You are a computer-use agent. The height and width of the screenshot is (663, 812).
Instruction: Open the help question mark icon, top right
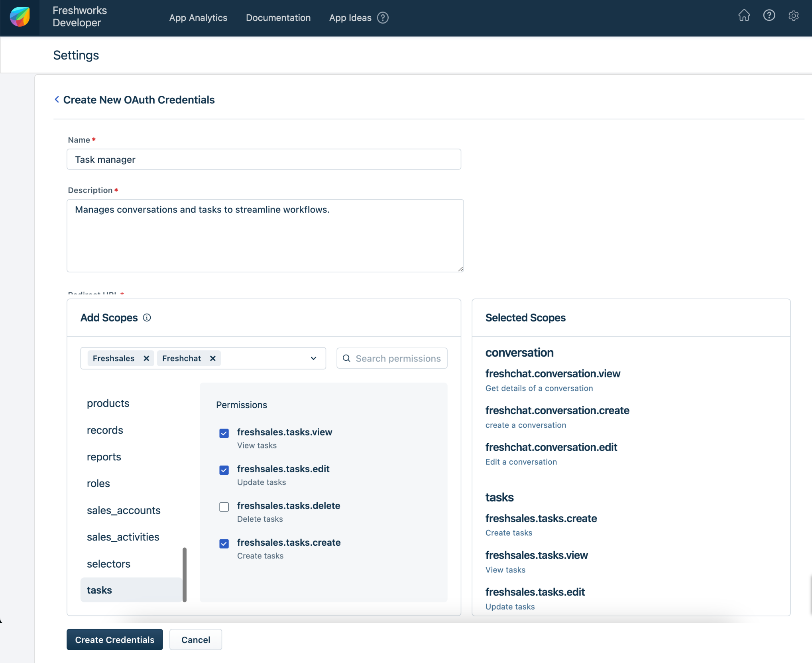pos(769,16)
